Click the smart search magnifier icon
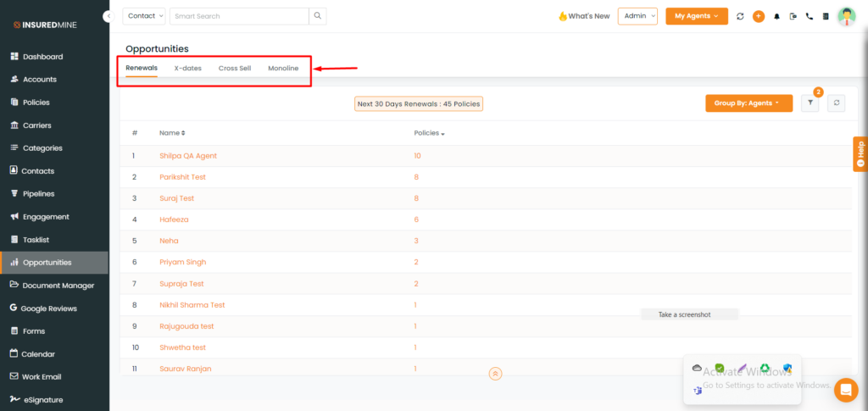Screen dimensions: 868x411 (318, 16)
